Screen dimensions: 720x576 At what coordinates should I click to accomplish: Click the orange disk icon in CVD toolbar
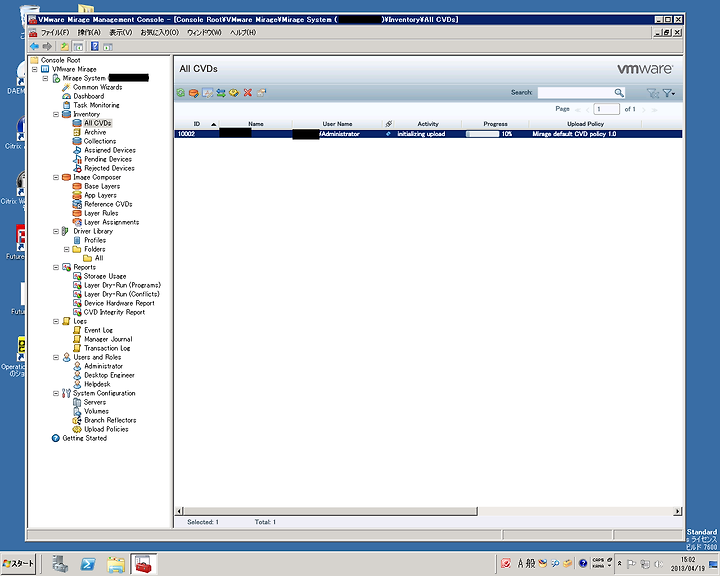pos(194,93)
